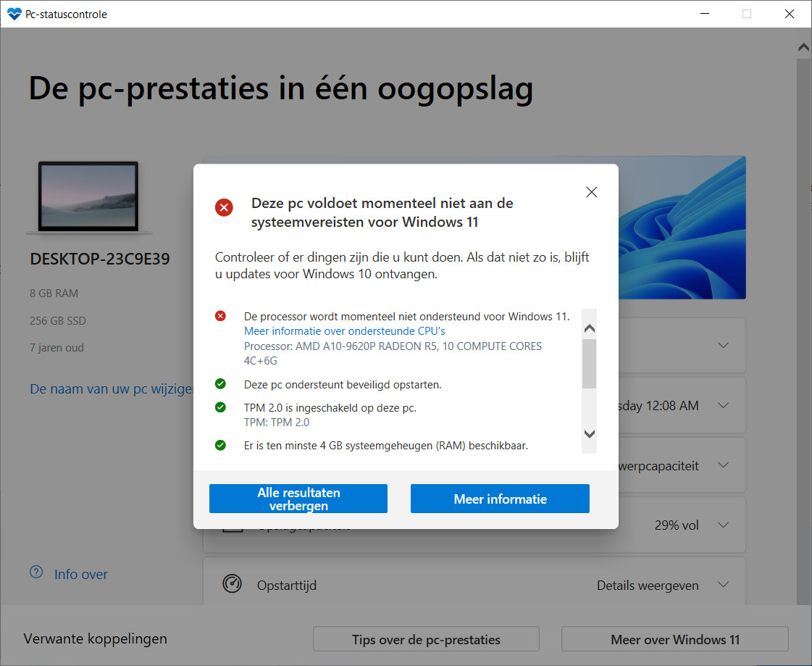Click the Pc-statuscontrole heart icon in title bar
This screenshot has width=812, height=666.
[x=14, y=14]
